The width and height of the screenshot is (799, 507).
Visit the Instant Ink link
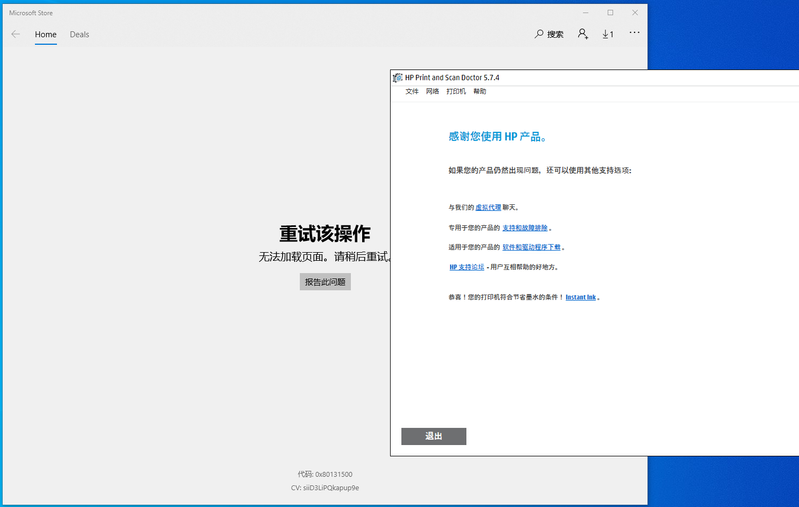[x=580, y=297]
